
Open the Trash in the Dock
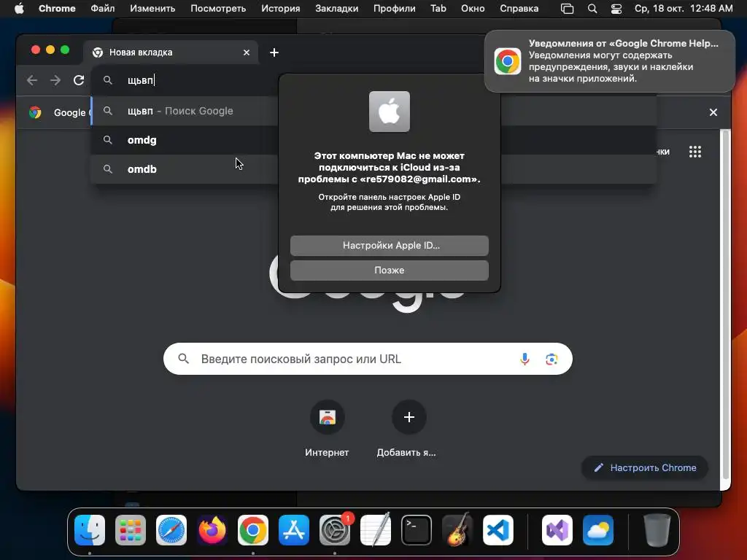pos(657,530)
